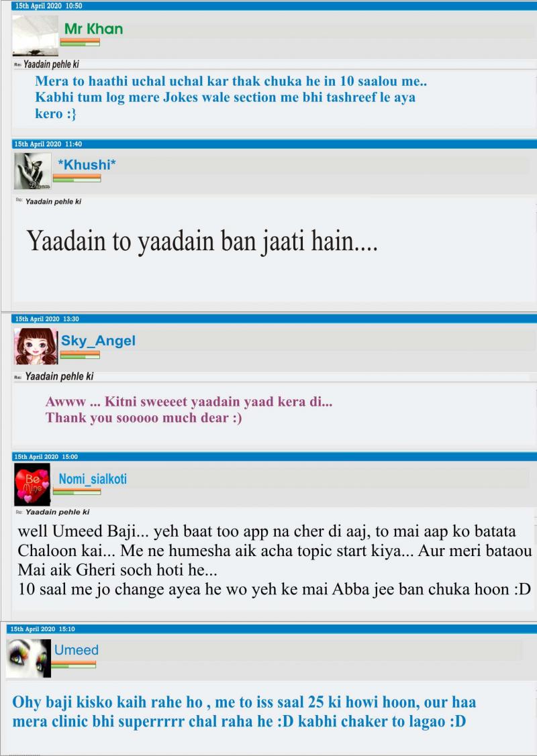This screenshot has height=756, width=537.
Task: Open *Khushi* username profile link
Action: (87, 165)
